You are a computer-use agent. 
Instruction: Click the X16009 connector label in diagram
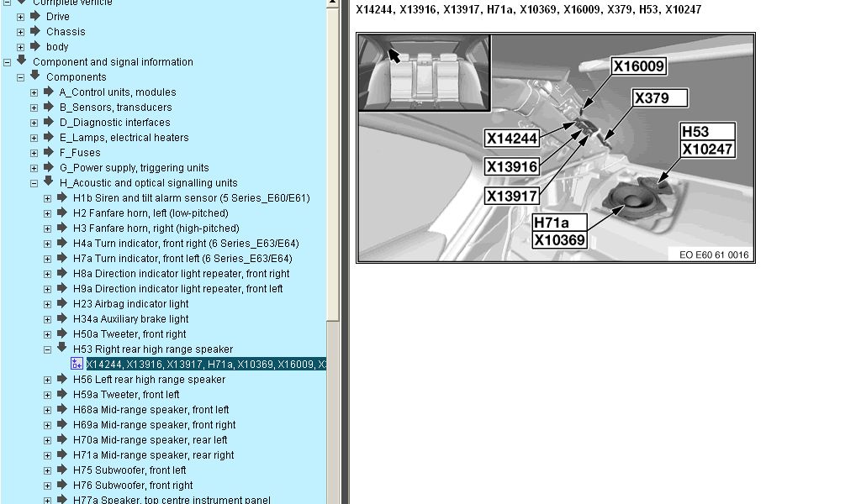[x=638, y=66]
